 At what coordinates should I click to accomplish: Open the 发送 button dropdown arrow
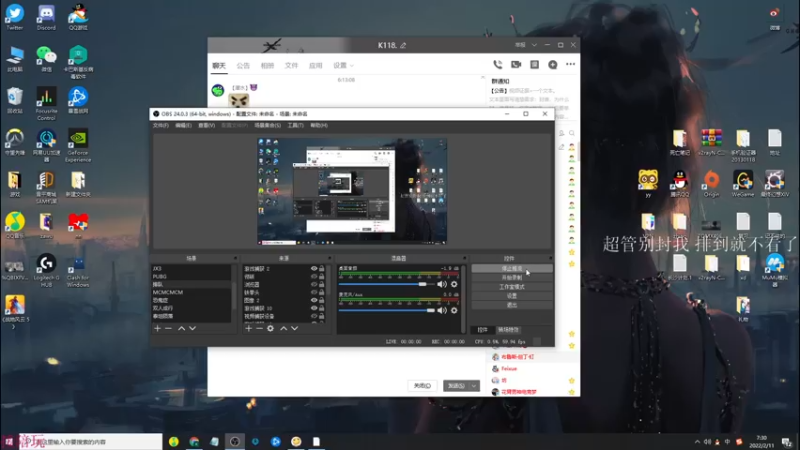474,386
